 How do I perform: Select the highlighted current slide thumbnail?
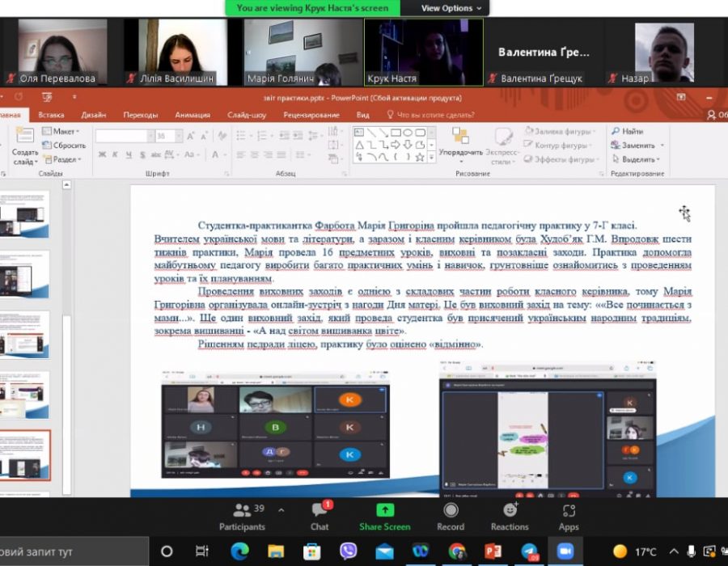[x=24, y=455]
